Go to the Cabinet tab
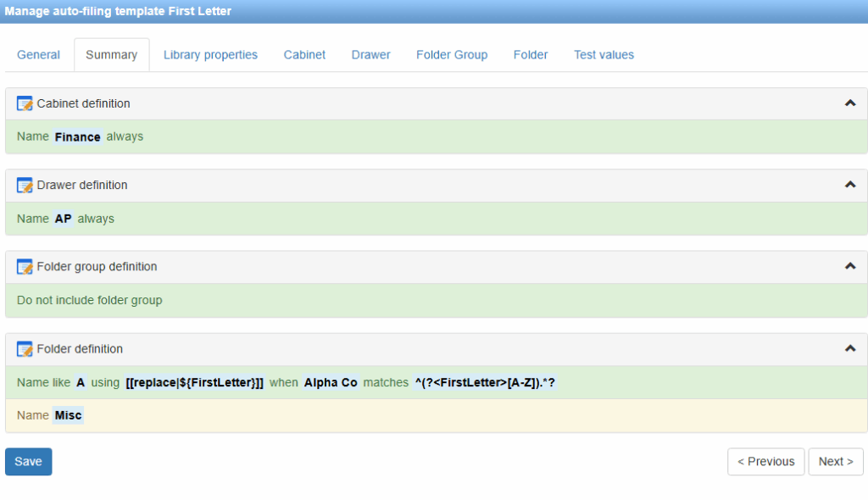The height and width of the screenshot is (500, 868). click(304, 55)
